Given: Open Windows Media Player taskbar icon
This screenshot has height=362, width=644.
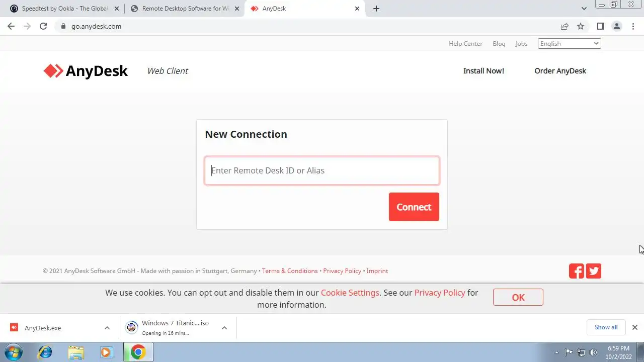Looking at the screenshot, I should pyautogui.click(x=106, y=352).
